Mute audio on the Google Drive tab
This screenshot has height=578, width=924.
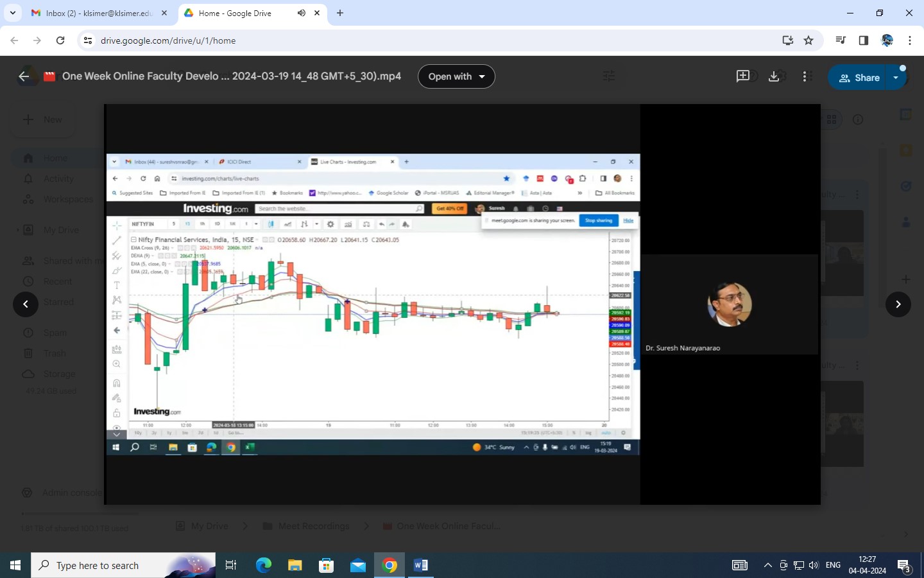coord(302,13)
